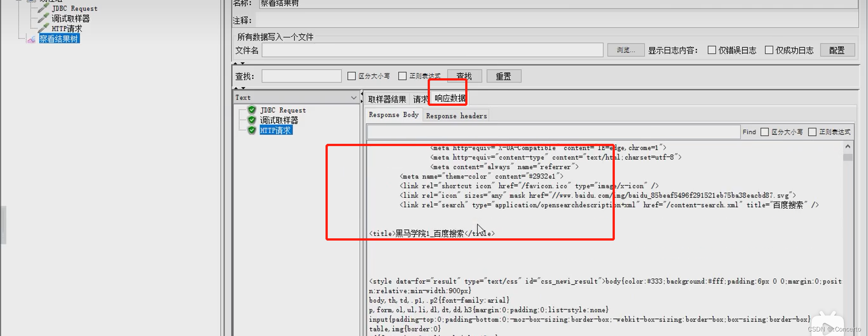Viewport: 868px width, 336px height.
Task: Click the 配置 configure button
Action: (837, 50)
